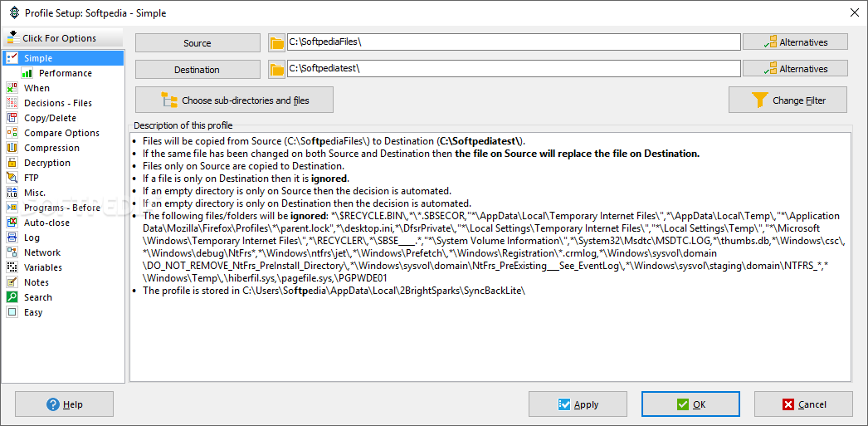Click the Log printer icon
Viewport: 868px width, 426px height.
(x=12, y=237)
